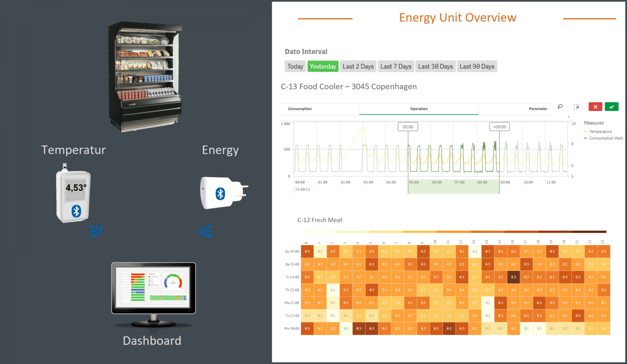Click the heatmap color gradient legend bar
The height and width of the screenshot is (364, 627).
(x=454, y=232)
